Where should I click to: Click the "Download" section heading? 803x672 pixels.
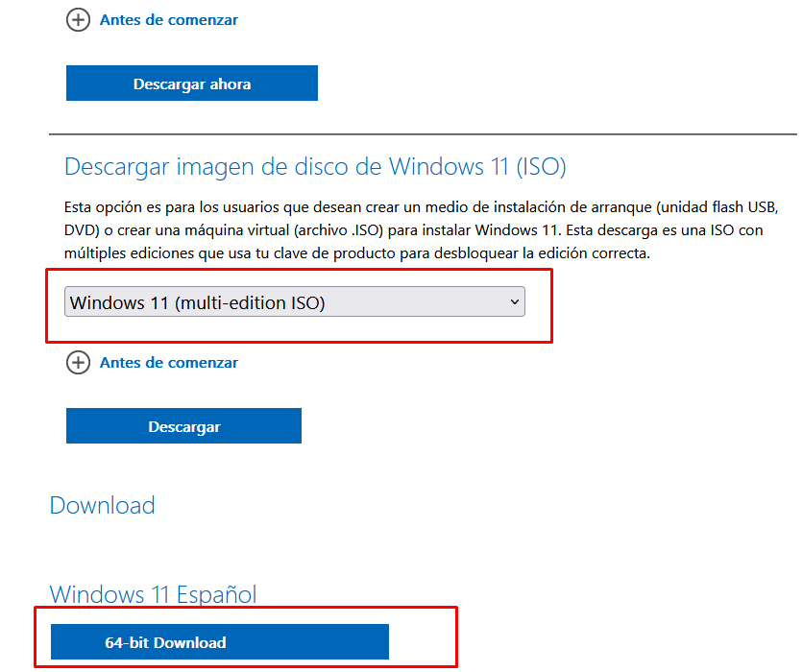click(x=102, y=505)
